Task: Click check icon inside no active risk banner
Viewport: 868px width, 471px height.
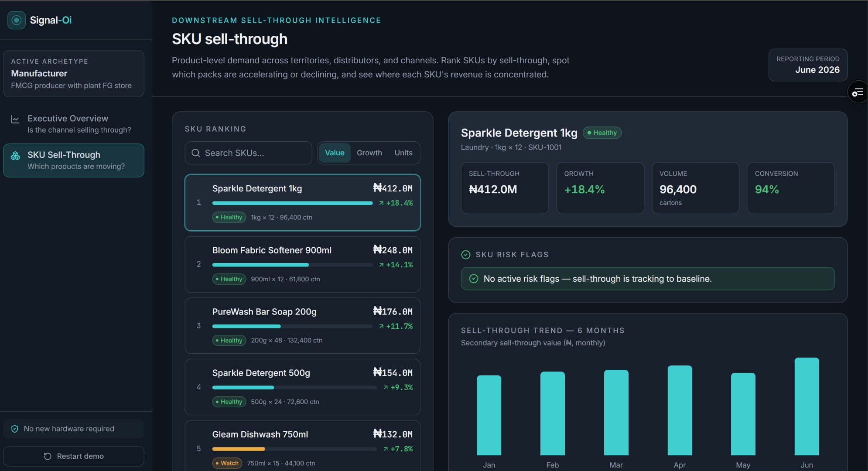Action: pos(474,279)
